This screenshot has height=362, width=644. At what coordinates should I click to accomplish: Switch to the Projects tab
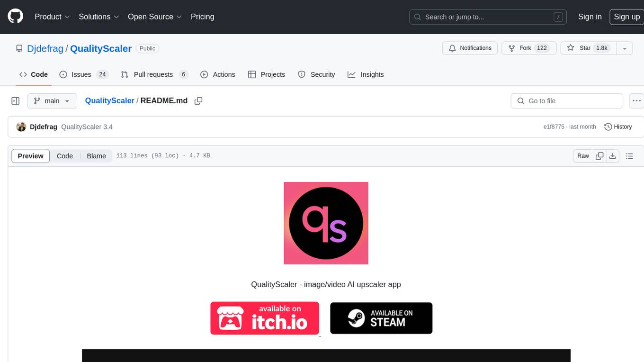267,74
